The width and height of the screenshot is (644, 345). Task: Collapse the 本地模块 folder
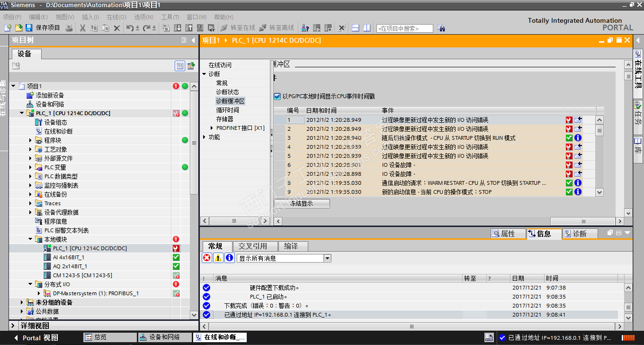[x=31, y=239]
